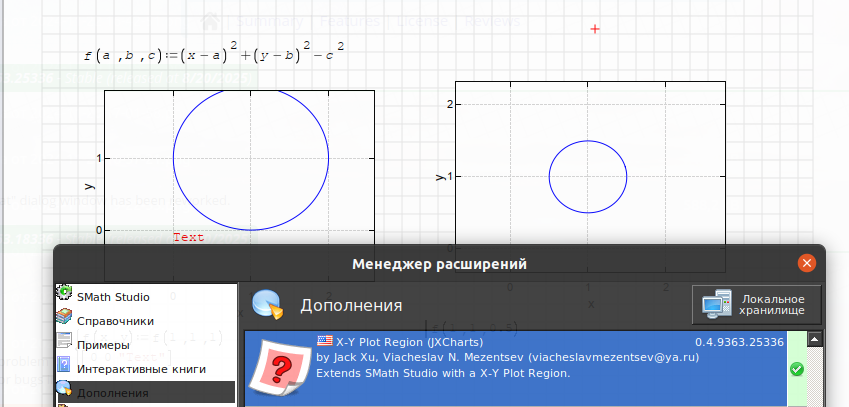
Task: Click the red Text label under left plot
Action: click(188, 238)
